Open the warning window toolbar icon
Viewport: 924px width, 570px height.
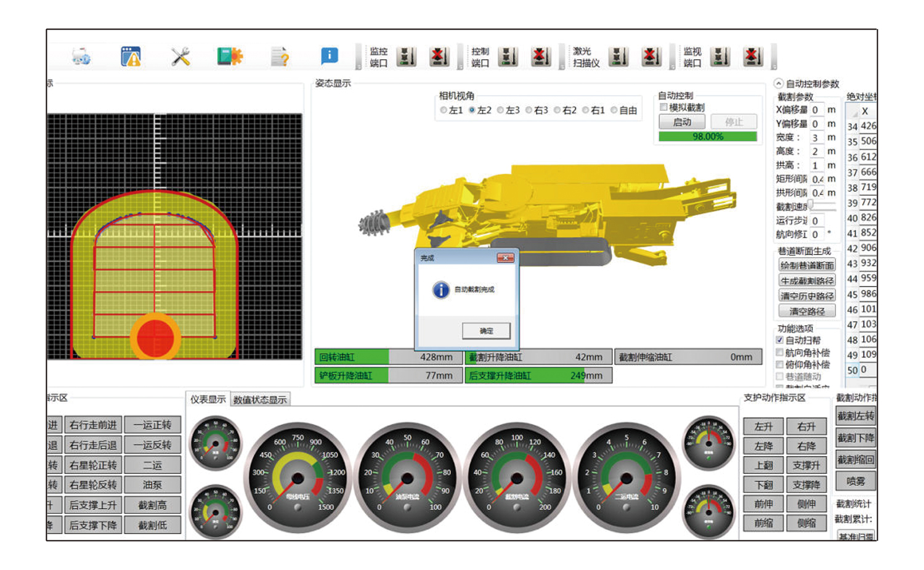click(131, 57)
